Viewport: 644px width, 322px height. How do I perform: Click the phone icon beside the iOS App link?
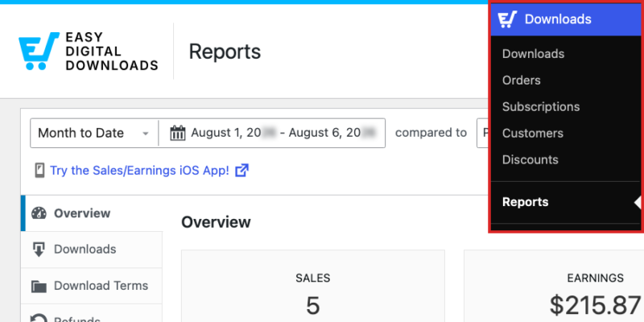tap(39, 171)
